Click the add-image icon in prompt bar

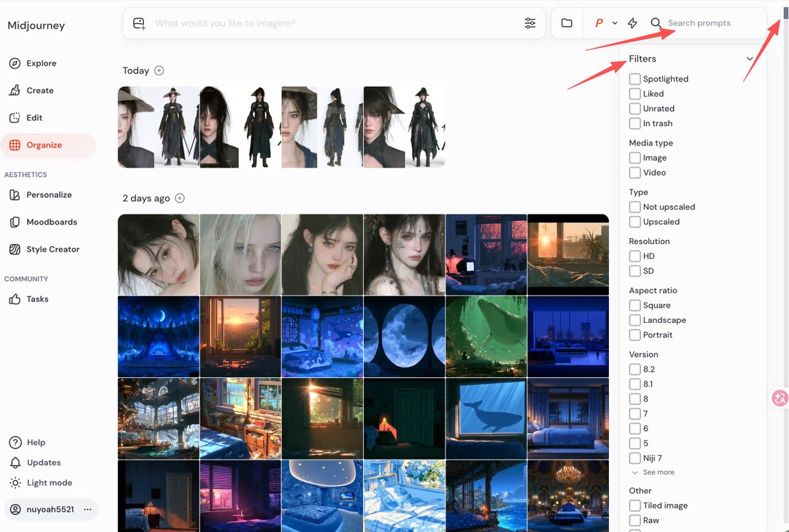point(139,23)
